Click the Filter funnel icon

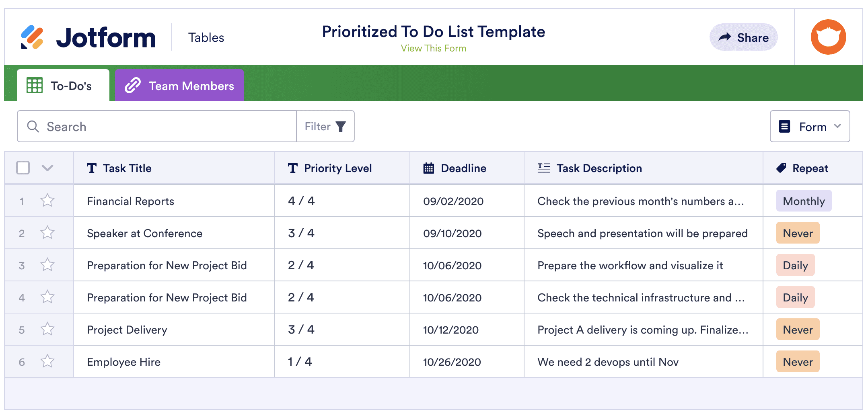341,127
